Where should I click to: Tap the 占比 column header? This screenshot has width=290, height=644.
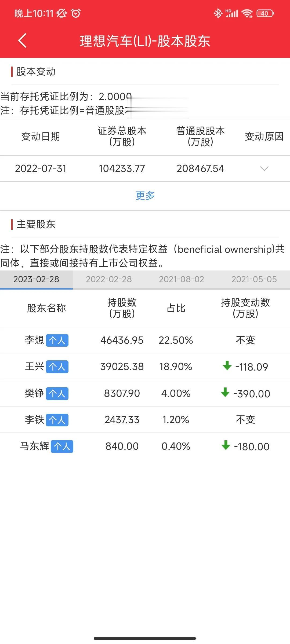[176, 308]
